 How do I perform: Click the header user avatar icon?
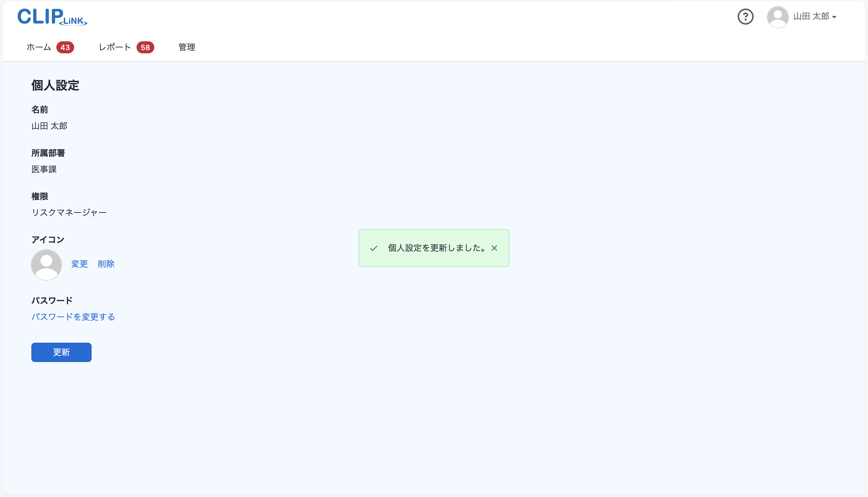tap(777, 17)
